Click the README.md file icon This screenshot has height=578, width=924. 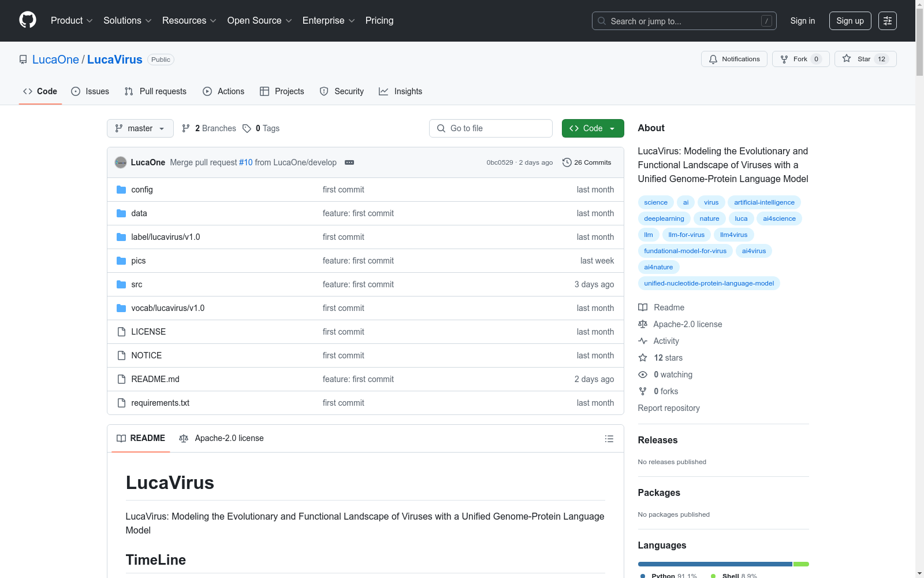[x=121, y=379]
